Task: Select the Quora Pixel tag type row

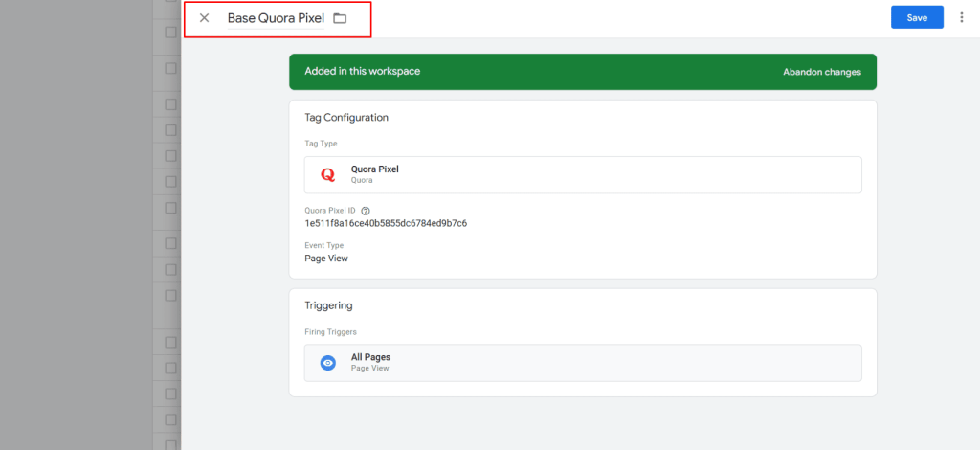Action: point(582,174)
